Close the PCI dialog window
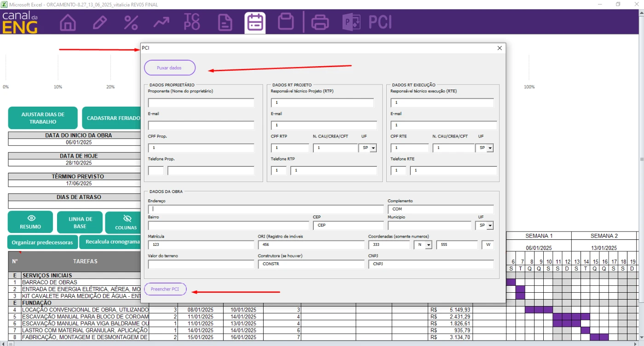644x346 pixels. point(500,48)
